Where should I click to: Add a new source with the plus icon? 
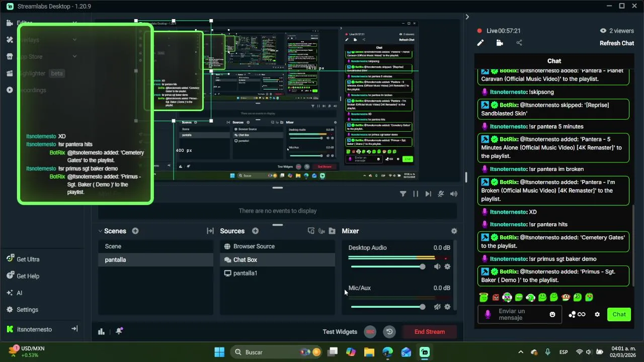coord(255,231)
